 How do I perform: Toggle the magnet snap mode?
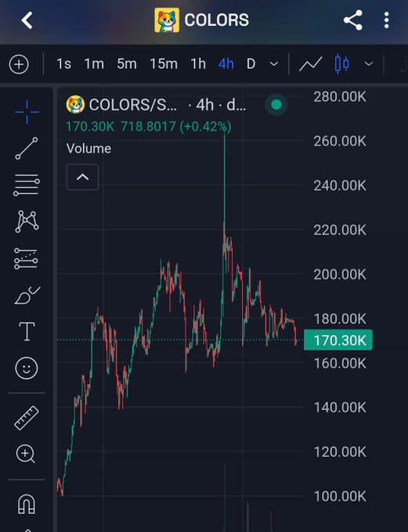pos(27,504)
